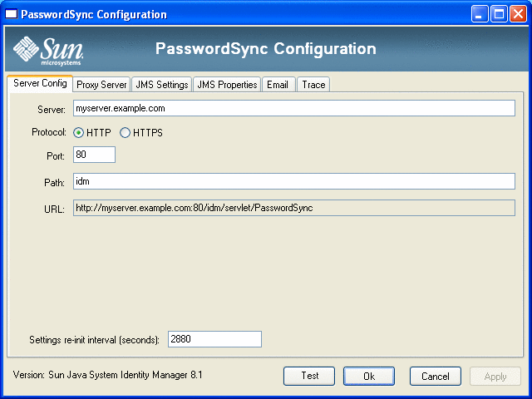
Task: Select the HTTPS protocol radio button
Action: coord(125,133)
